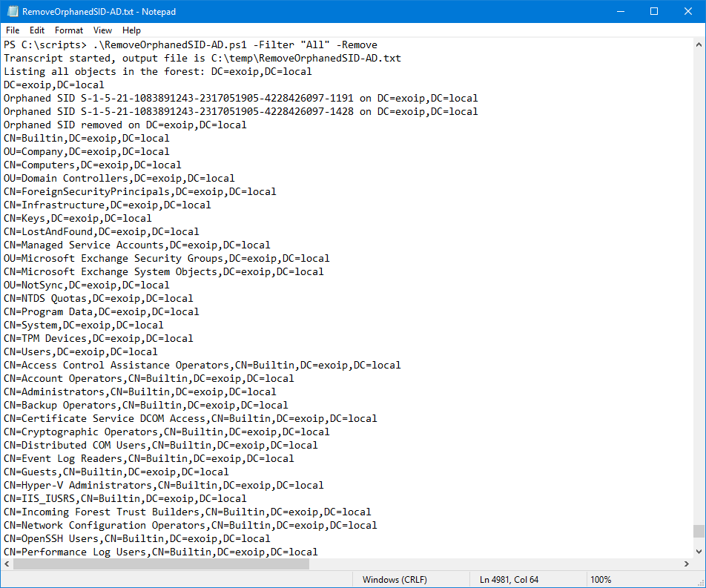706x588 pixels.
Task: Click the 'OU=Microsoft Exchange Security Groups' line
Action: pos(167,259)
